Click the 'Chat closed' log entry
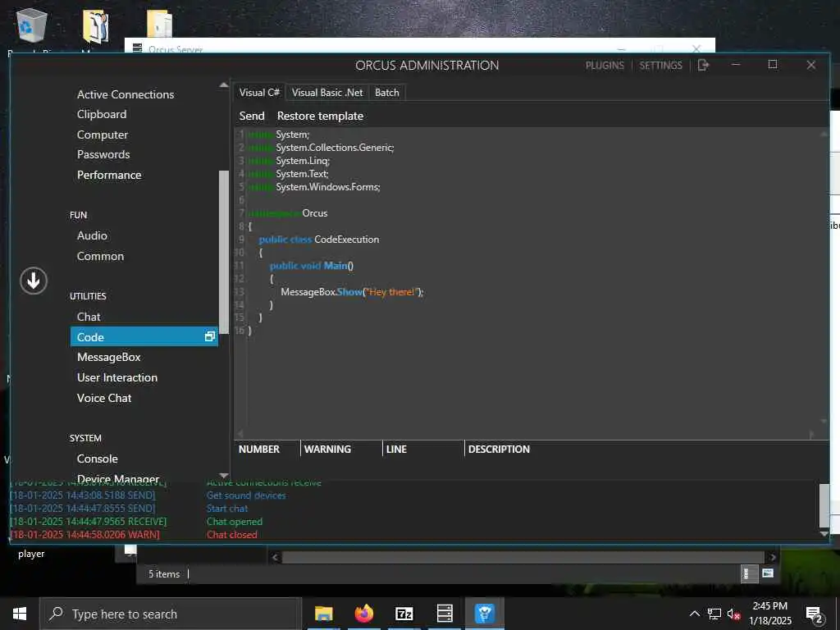Image resolution: width=840 pixels, height=630 pixels. 232,534
